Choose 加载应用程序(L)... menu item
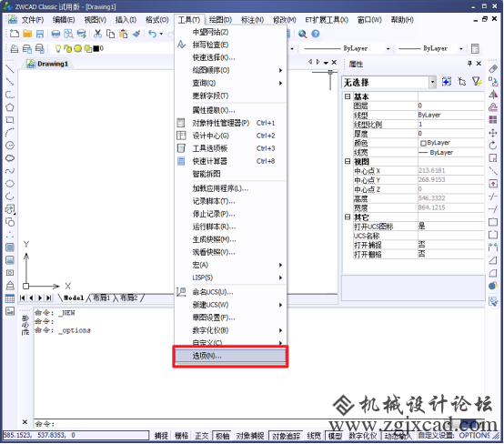This screenshot has height=444, width=504. coord(230,188)
